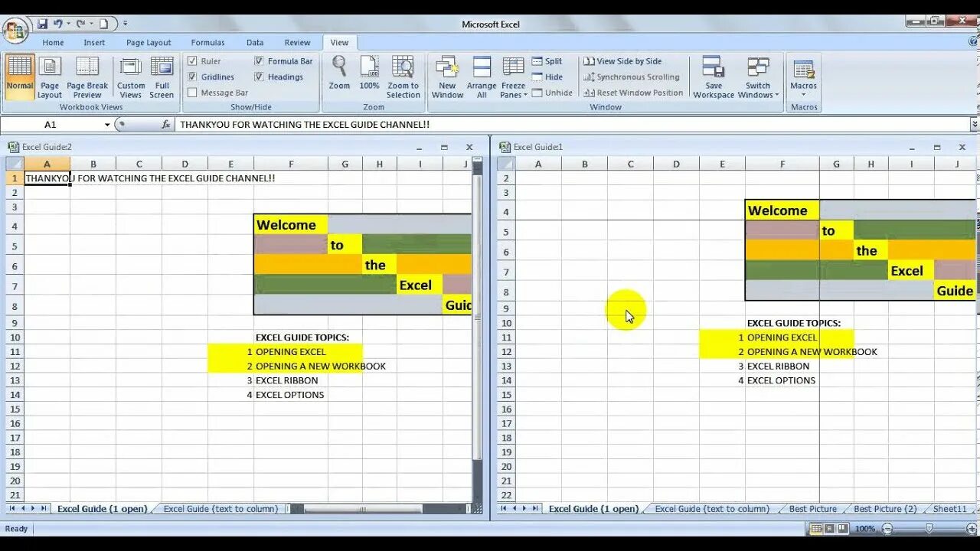Go to last sheet in Excel Guide:2

click(x=43, y=508)
